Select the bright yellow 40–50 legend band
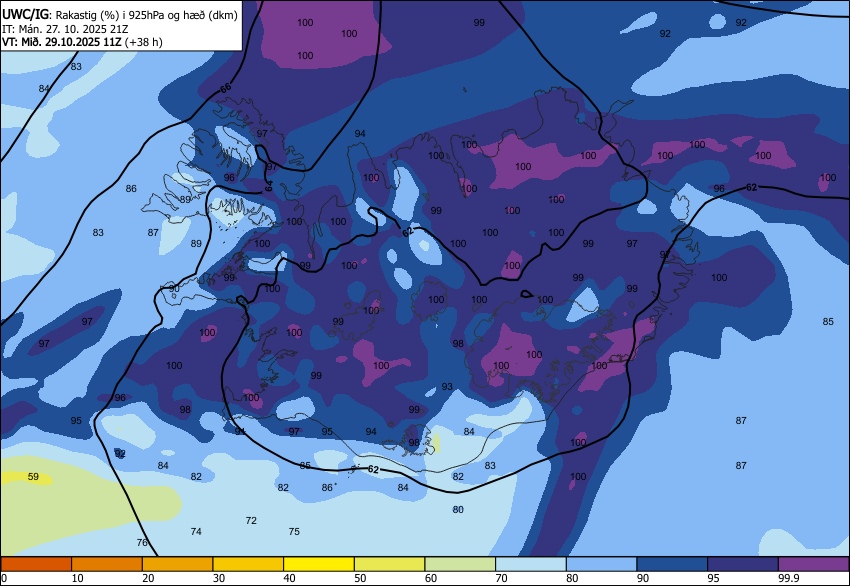The height and width of the screenshot is (586, 850). tap(319, 564)
